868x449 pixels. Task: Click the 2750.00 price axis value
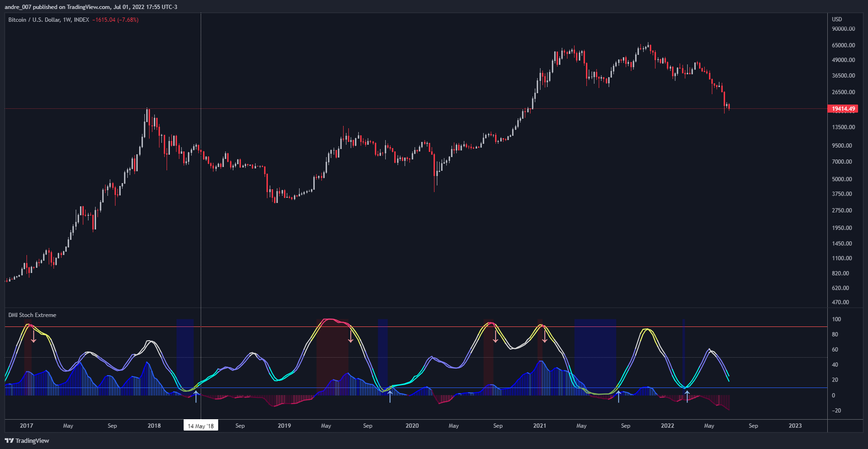pos(842,211)
